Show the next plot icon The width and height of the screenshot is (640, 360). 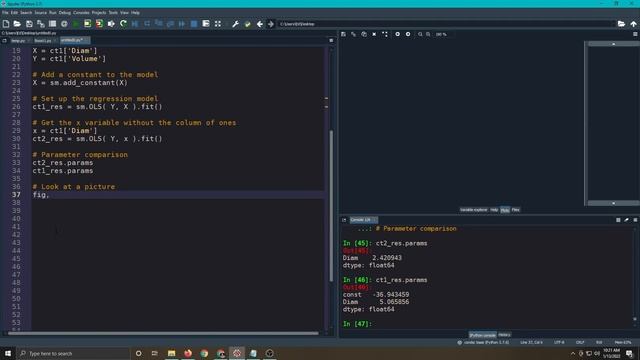pyautogui.click(x=408, y=34)
